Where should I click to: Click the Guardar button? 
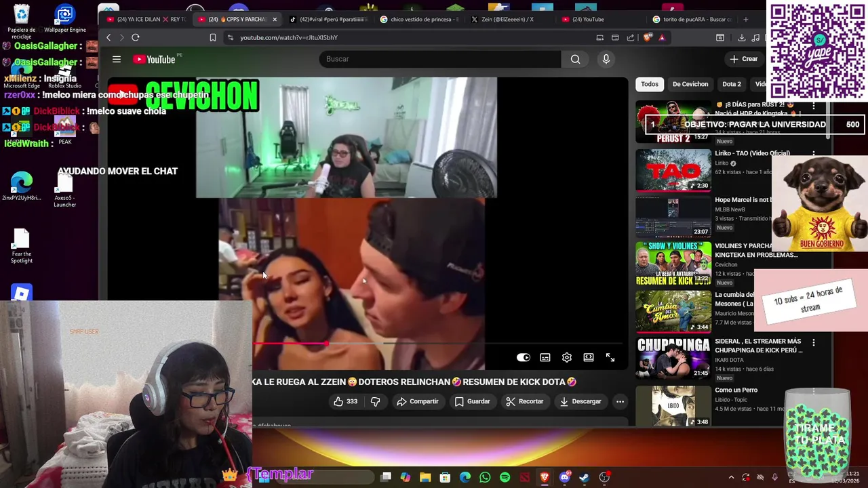[472, 402]
